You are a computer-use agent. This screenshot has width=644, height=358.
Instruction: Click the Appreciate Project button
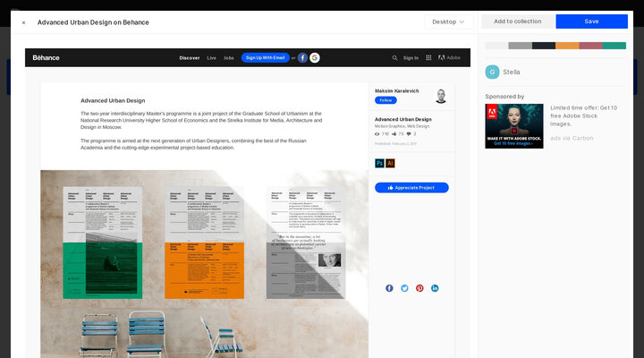[x=411, y=187]
